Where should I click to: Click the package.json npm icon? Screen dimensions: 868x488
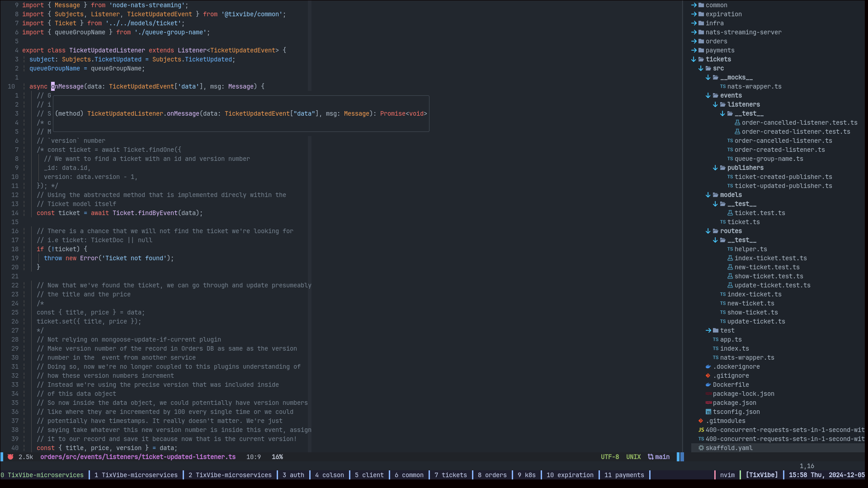coord(708,403)
